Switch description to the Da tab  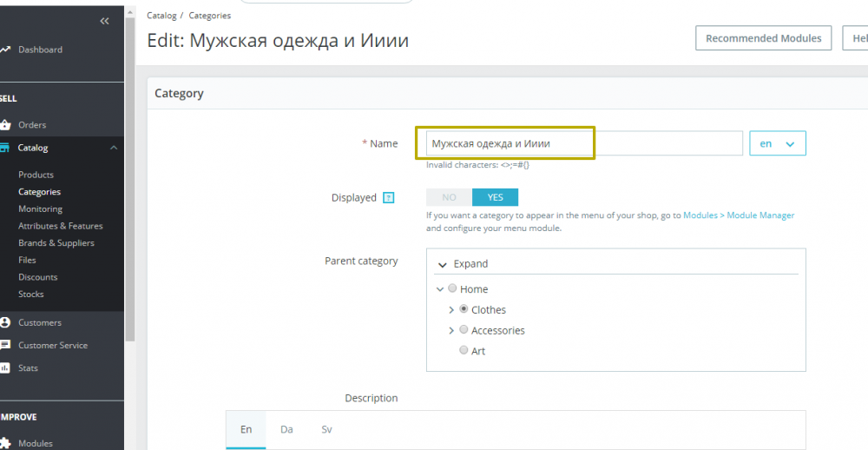[x=286, y=429]
